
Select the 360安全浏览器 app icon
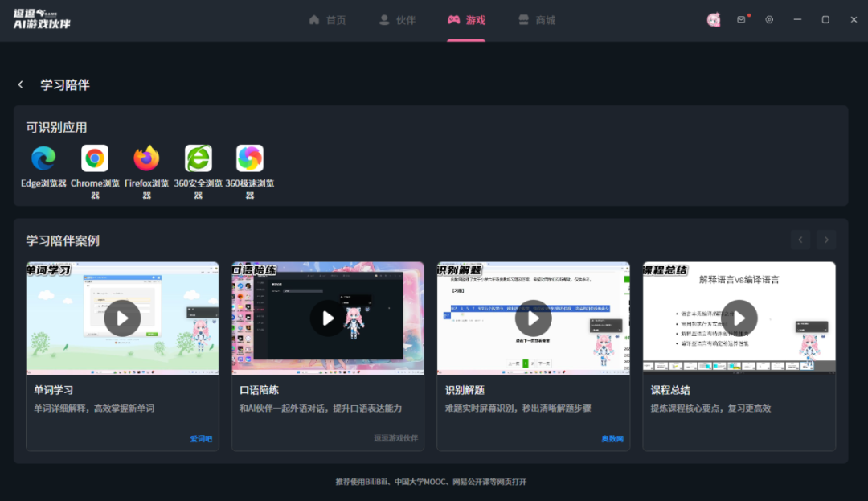coord(198,158)
